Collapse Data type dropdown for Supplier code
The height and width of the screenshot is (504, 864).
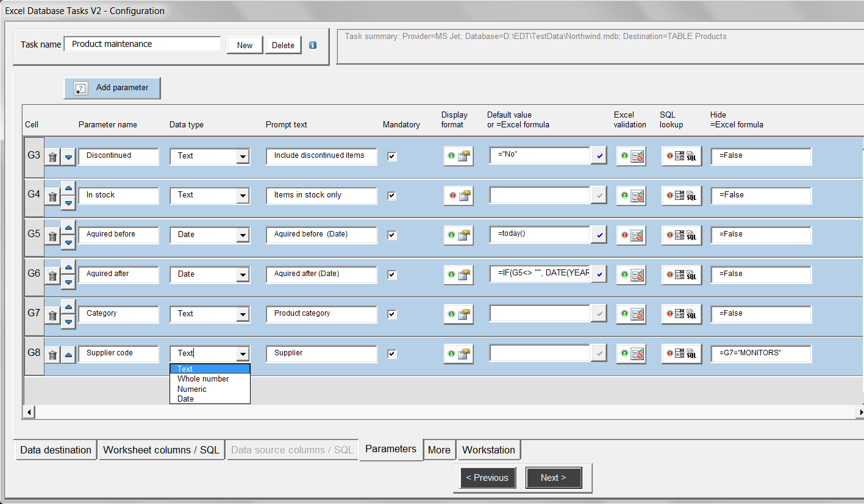243,354
